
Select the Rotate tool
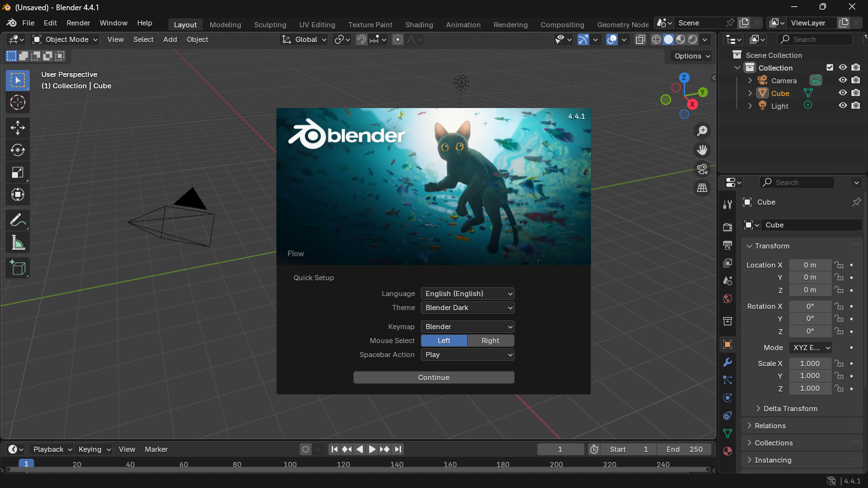[18, 150]
